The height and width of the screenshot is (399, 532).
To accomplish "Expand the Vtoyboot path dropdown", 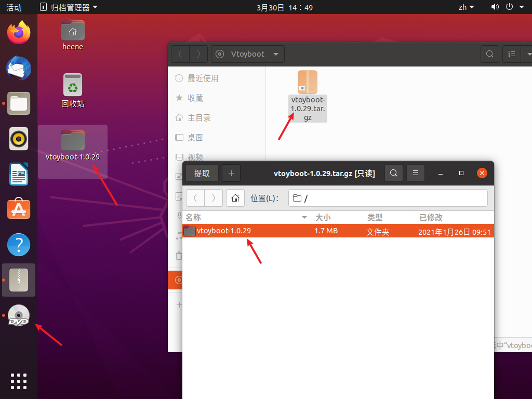I will click(275, 54).
